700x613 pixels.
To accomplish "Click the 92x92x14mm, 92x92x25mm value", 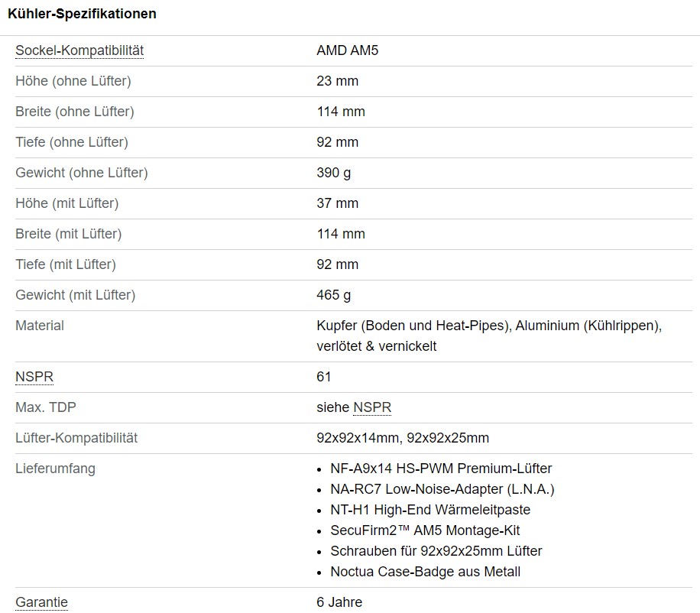I will tap(403, 438).
